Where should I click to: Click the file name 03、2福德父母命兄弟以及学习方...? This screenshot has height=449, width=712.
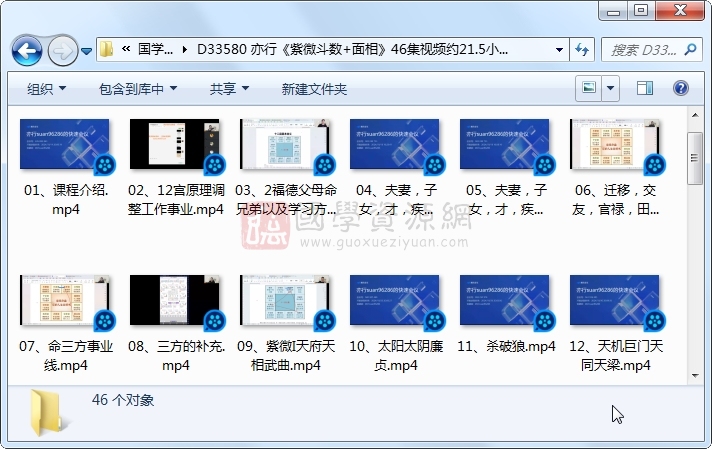(286, 199)
